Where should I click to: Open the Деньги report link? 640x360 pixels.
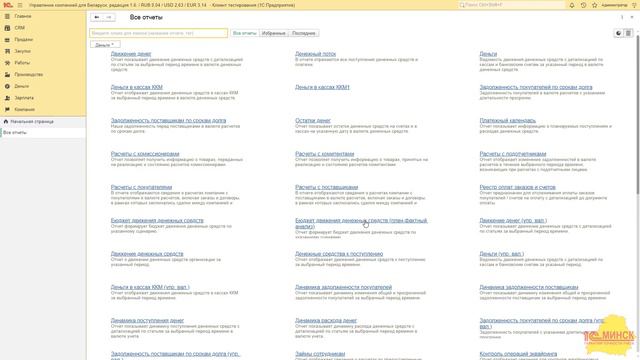pos(488,54)
